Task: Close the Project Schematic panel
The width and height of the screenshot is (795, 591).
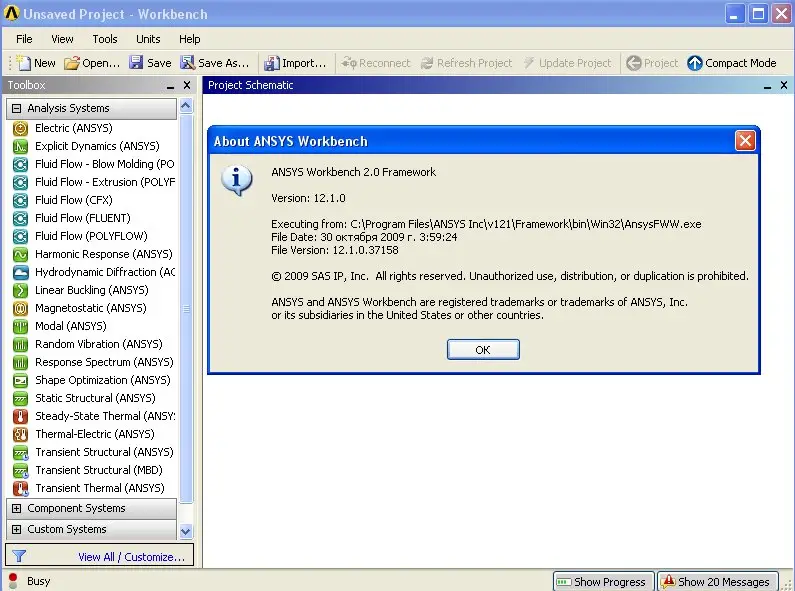Action: (784, 85)
